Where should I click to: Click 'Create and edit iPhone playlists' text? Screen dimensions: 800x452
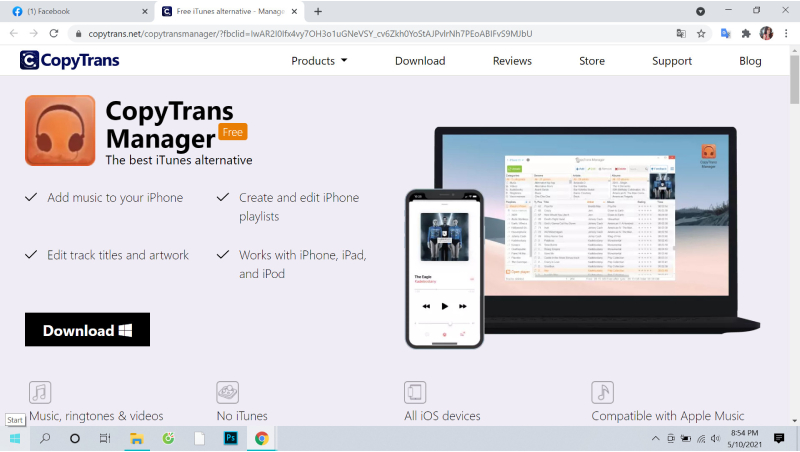pos(299,207)
